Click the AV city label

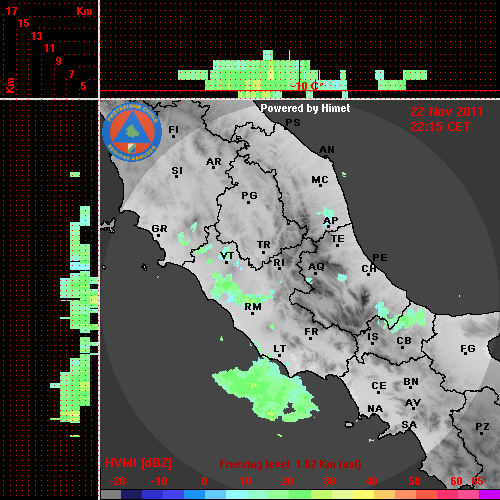point(413,403)
